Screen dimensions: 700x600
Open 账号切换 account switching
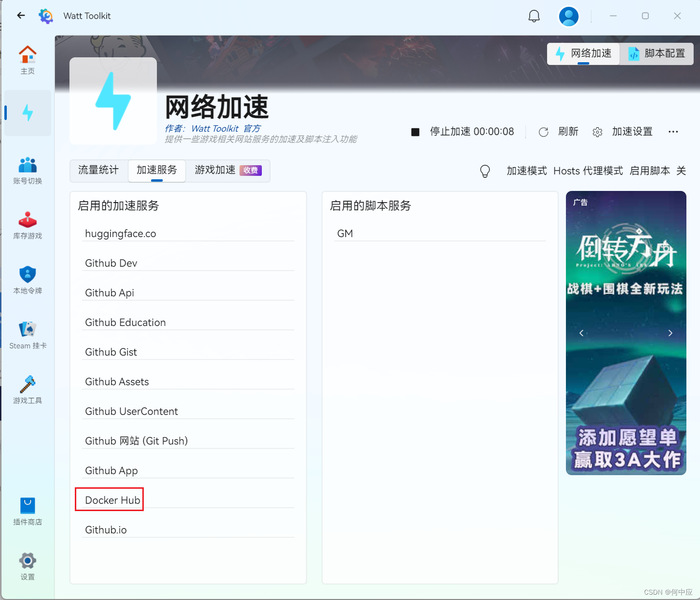pos(28,171)
